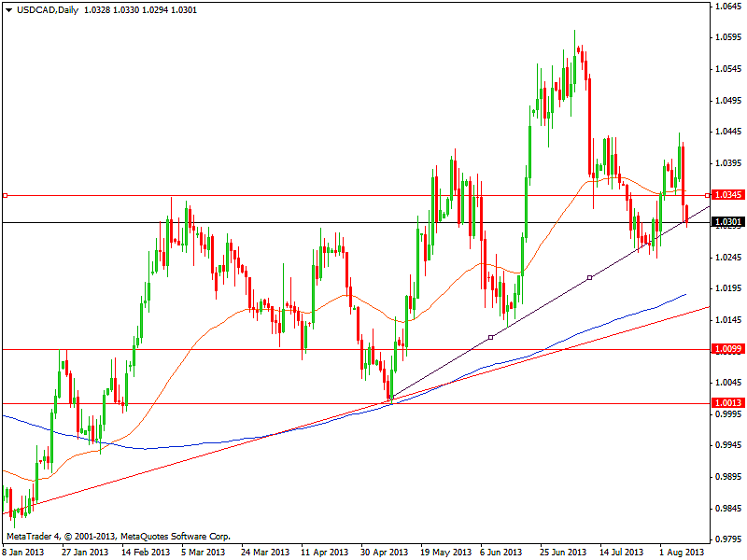Viewport: 747px width, 560px height.
Task: Grab the right handle of the 1.0345 line
Action: (x=706, y=195)
